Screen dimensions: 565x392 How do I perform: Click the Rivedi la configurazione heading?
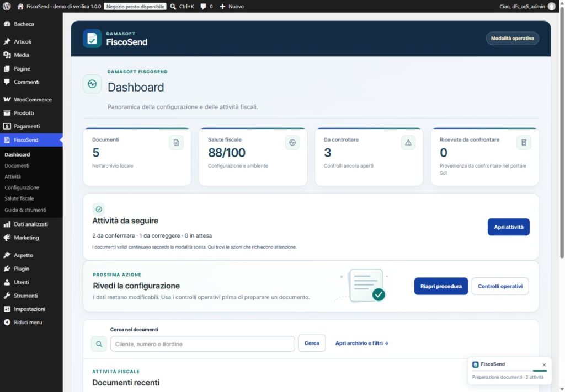(x=136, y=286)
